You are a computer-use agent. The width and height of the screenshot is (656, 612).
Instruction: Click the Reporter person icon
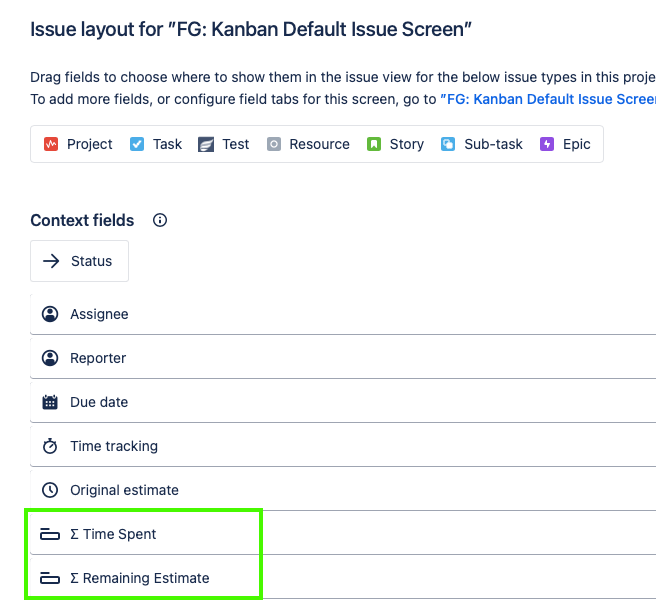(x=50, y=358)
